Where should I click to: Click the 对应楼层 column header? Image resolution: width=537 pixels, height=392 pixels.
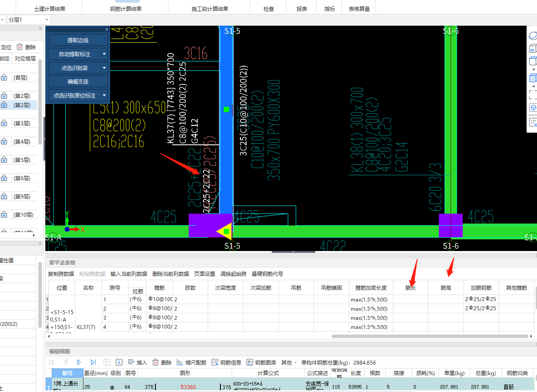(25, 58)
